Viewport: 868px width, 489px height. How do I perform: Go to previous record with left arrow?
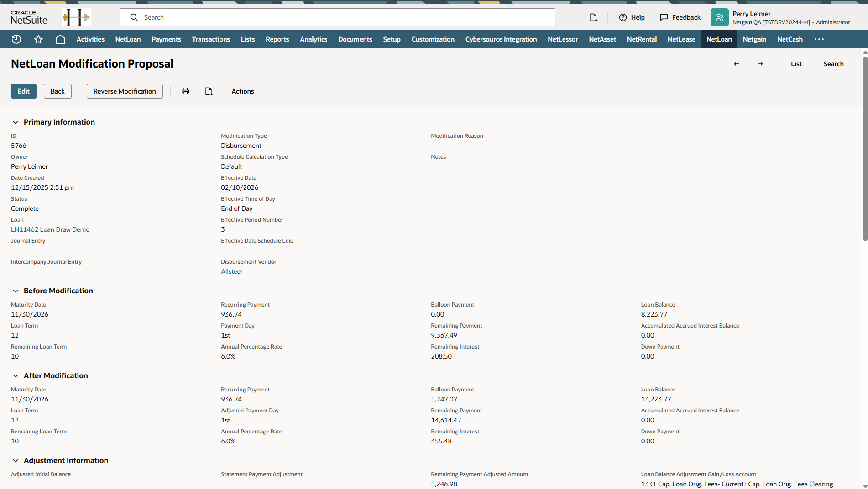pyautogui.click(x=737, y=64)
